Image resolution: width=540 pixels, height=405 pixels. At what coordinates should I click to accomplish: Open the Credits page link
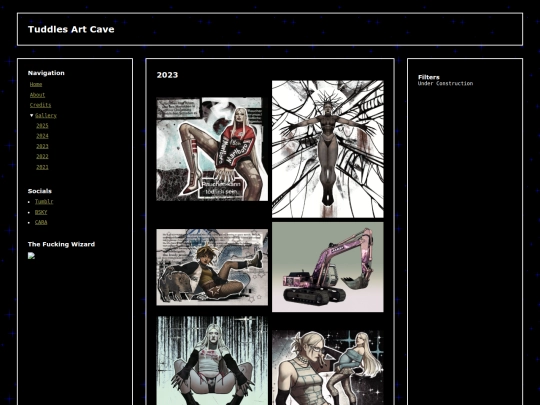pos(40,105)
